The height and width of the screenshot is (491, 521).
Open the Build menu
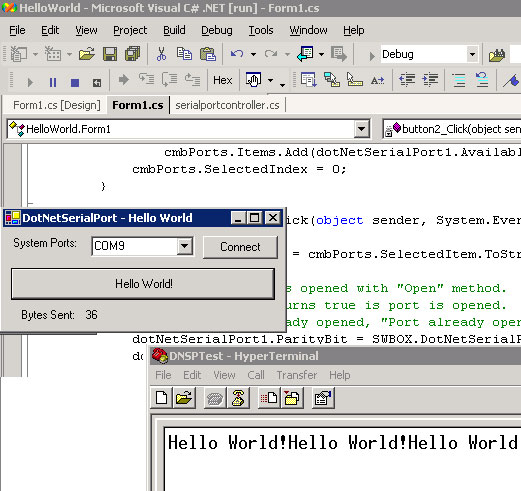click(x=174, y=30)
